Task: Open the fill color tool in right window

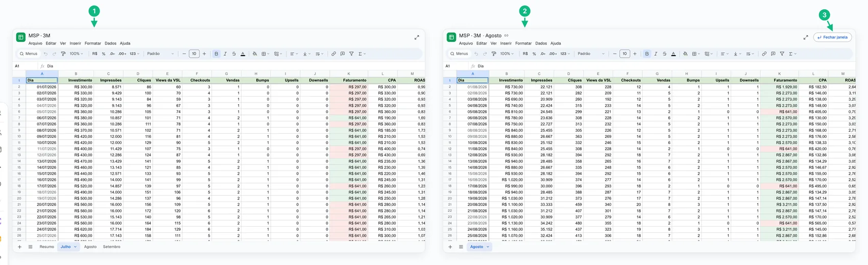Action: click(x=685, y=54)
